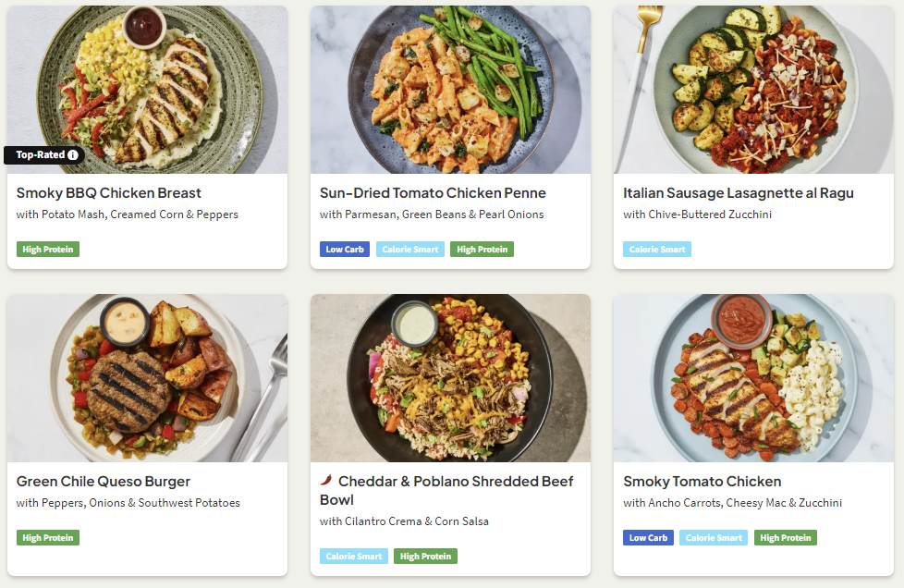Click the spicy chili pepper icon
This screenshot has width=904, height=588.
pyautogui.click(x=326, y=481)
